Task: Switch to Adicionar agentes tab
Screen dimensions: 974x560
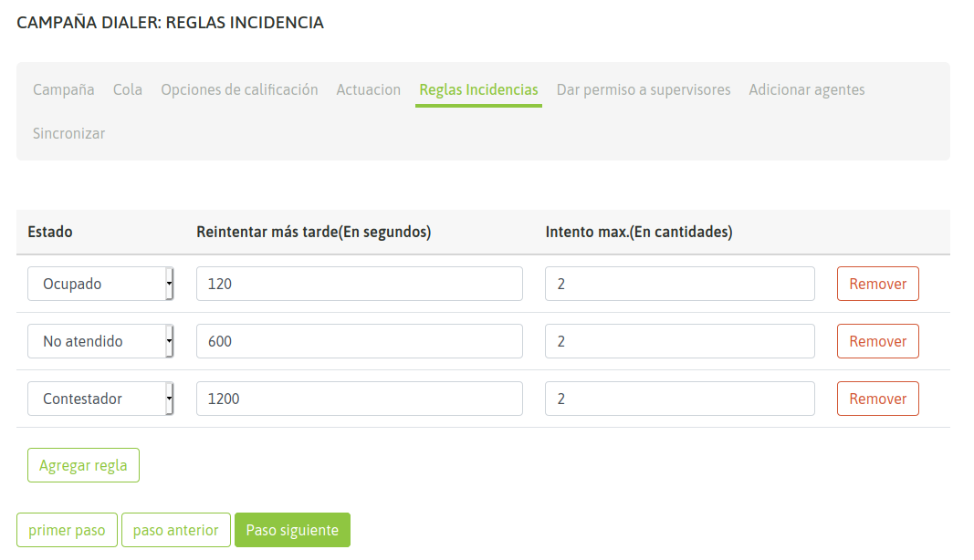Action: pos(807,89)
